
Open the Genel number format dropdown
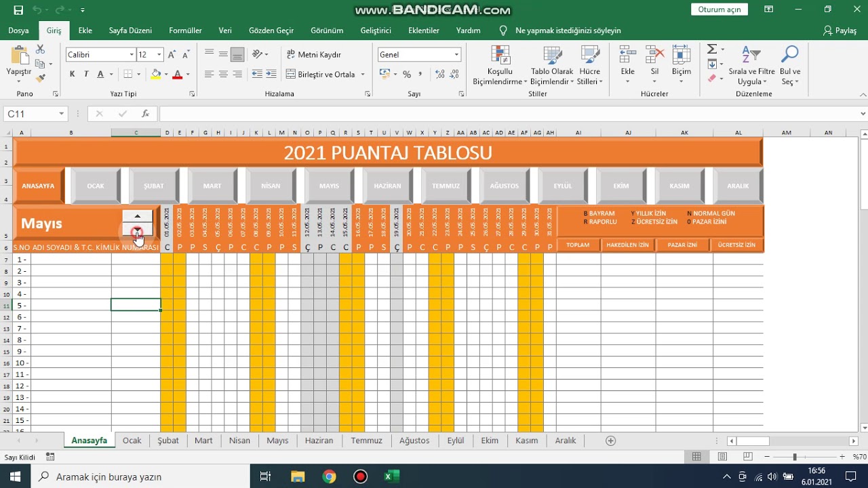pyautogui.click(x=456, y=54)
